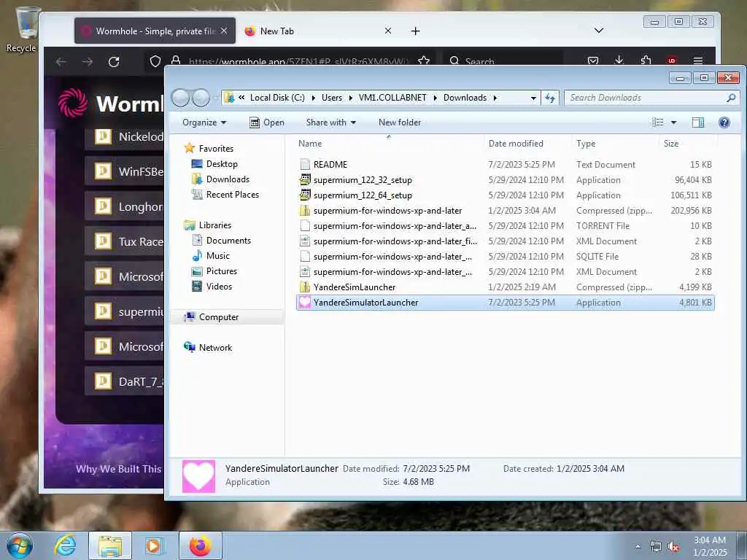Image resolution: width=747 pixels, height=560 pixels.
Task: Click the Windows Start button
Action: coord(20,545)
